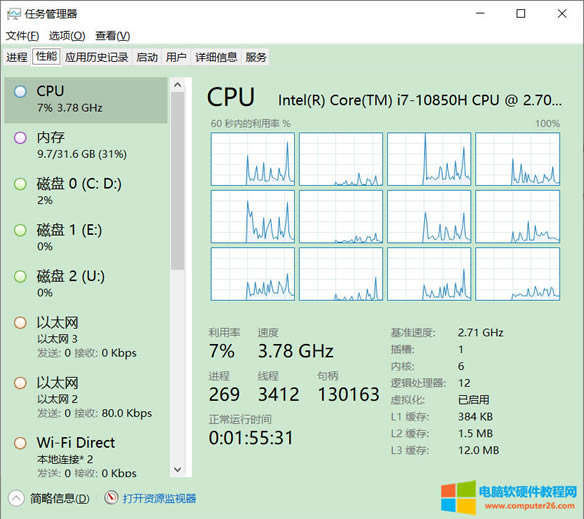Select the Wi-Fi Direct circle icon
Screen dimensions: 584x519
(20, 443)
